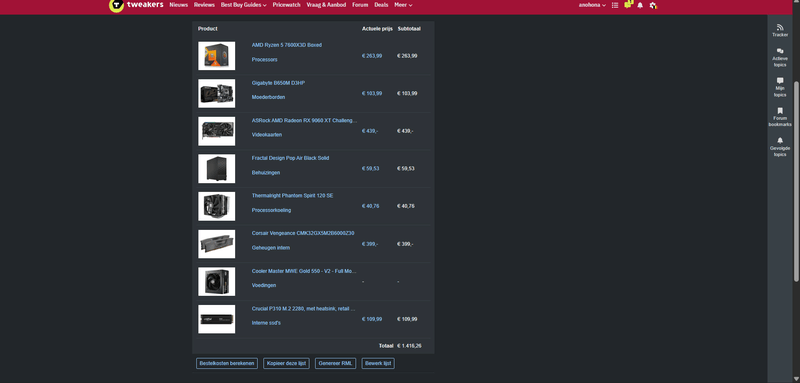This screenshot has width=800, height=383.
Task: Open Deals in the navigation bar
Action: coord(381,5)
